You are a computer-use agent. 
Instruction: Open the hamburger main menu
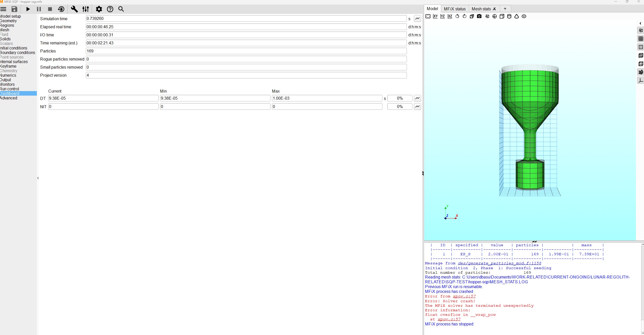(4, 9)
